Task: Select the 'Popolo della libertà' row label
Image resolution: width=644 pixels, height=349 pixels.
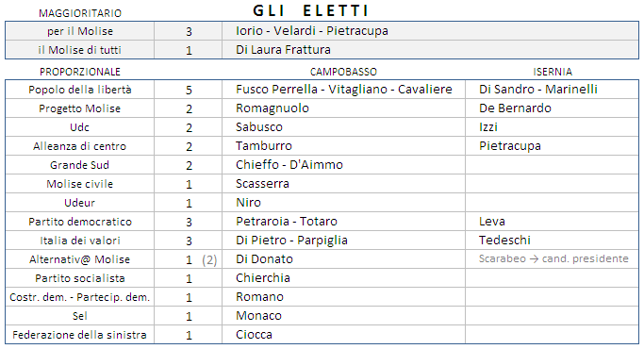Action: [x=80, y=90]
